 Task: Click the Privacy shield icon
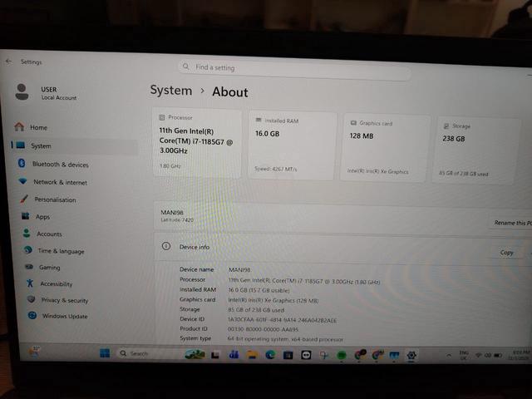[x=32, y=299]
